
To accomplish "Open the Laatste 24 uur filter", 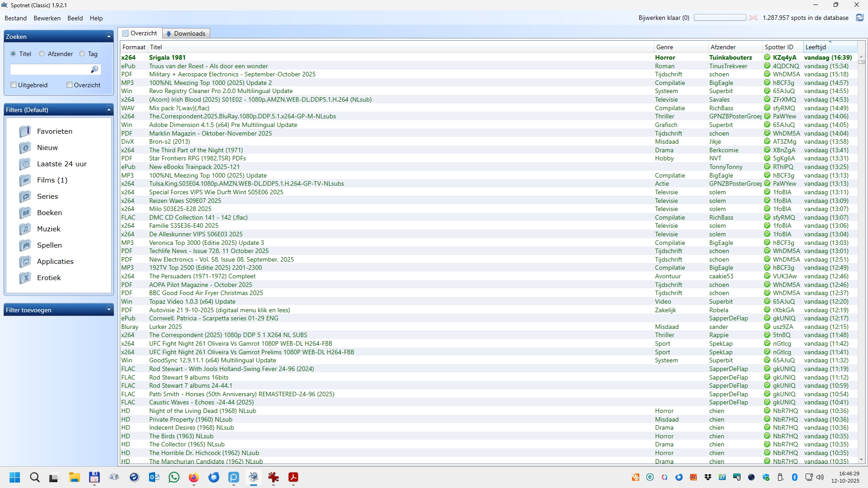I will [61, 164].
